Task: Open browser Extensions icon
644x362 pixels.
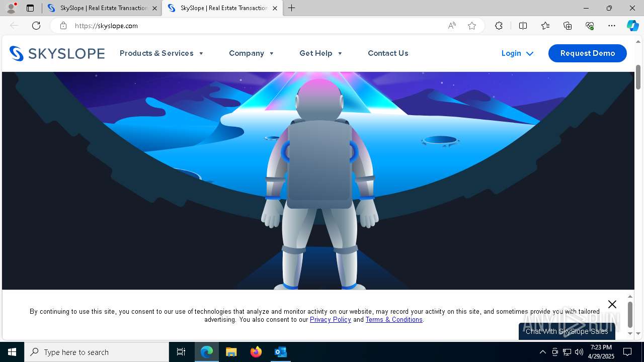Action: 499,26
